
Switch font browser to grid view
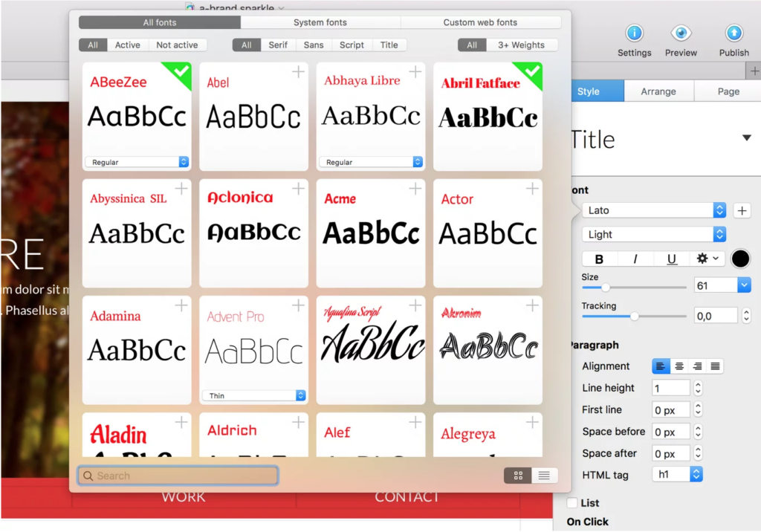click(518, 476)
